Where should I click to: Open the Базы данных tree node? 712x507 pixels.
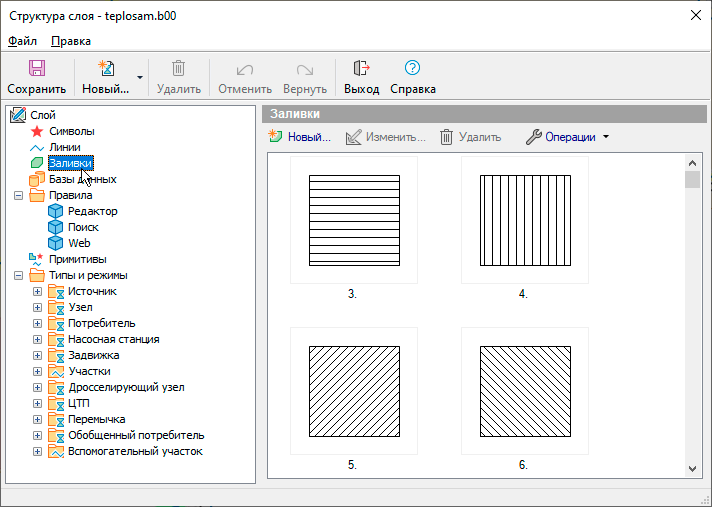point(82,179)
